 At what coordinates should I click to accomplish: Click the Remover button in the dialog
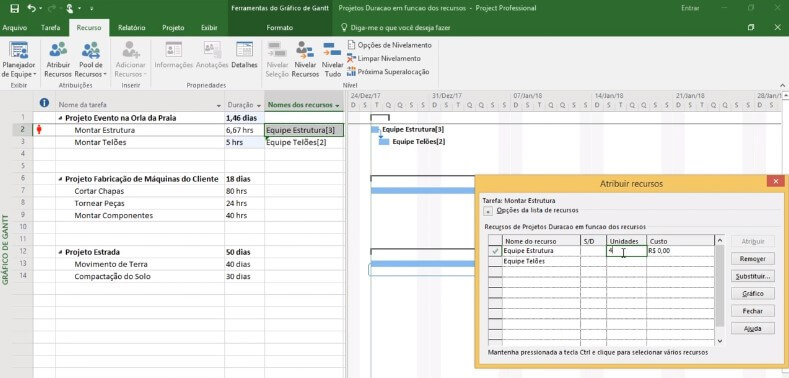(753, 259)
